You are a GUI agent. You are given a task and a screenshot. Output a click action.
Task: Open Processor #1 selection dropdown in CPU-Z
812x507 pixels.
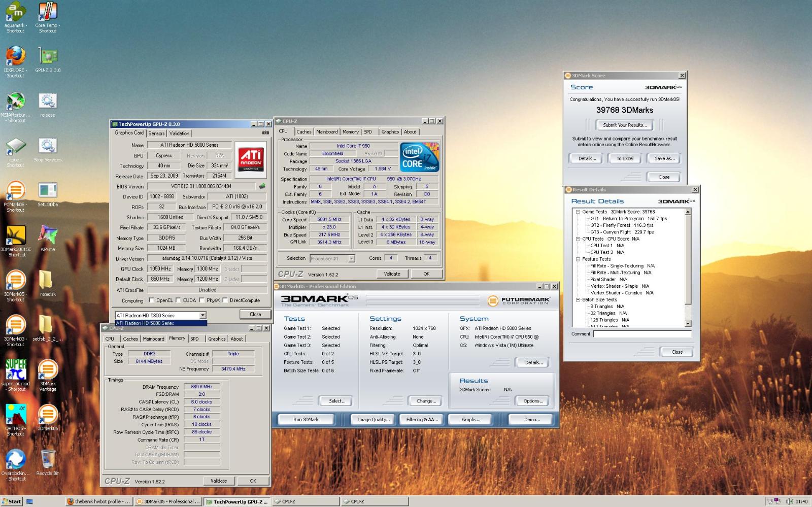click(x=351, y=258)
